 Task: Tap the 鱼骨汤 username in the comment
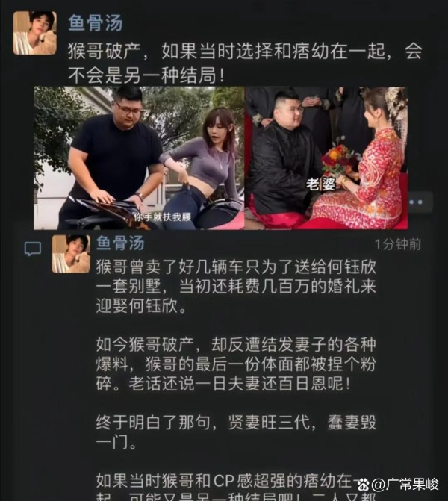tap(120, 243)
